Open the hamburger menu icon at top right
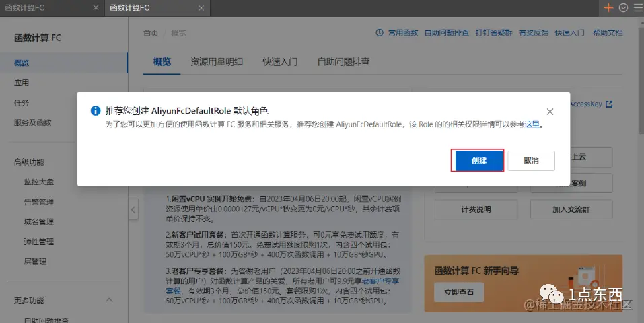 638,8
